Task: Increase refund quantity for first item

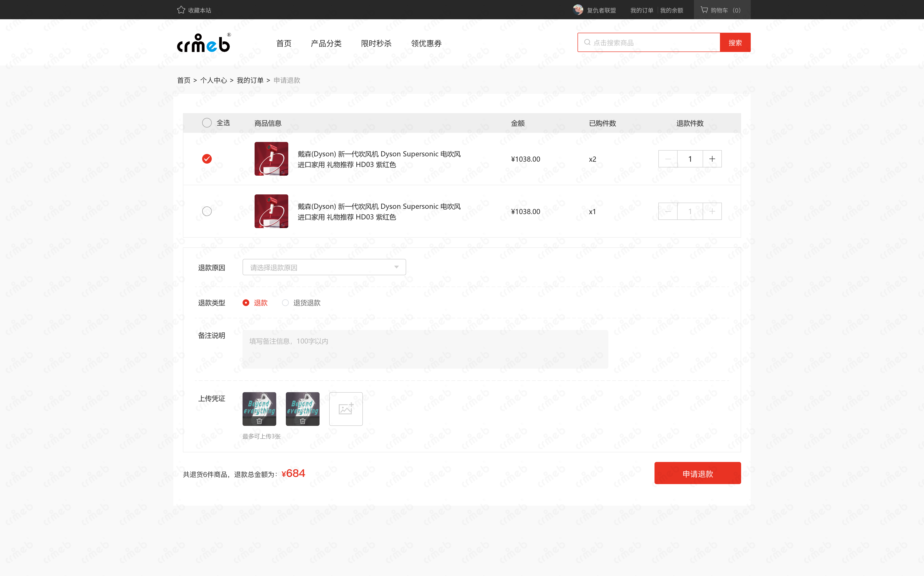Action: click(x=712, y=159)
